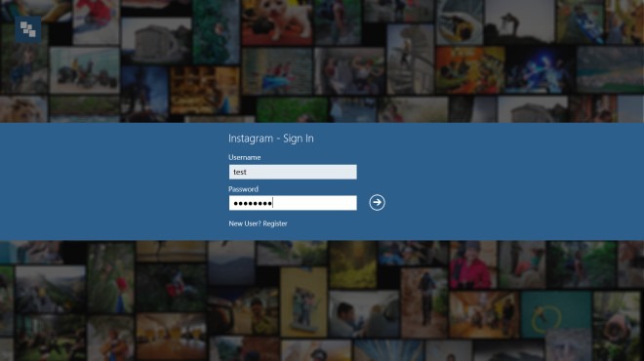This screenshot has width=644, height=361.
Task: Click the Instagram - Sign In heading
Action: (x=271, y=139)
